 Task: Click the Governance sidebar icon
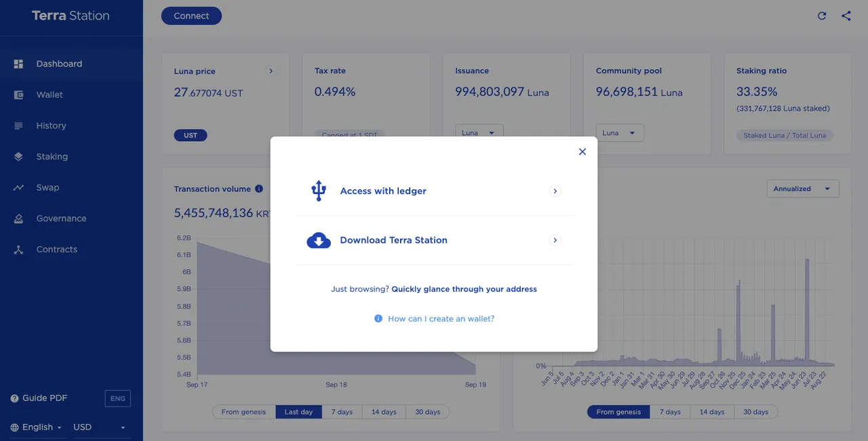coord(19,218)
